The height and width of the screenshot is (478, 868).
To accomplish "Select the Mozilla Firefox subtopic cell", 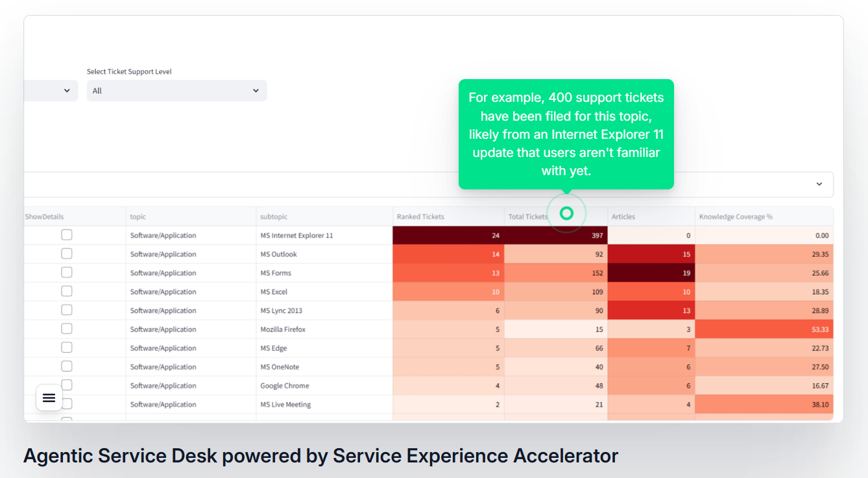I will point(324,329).
